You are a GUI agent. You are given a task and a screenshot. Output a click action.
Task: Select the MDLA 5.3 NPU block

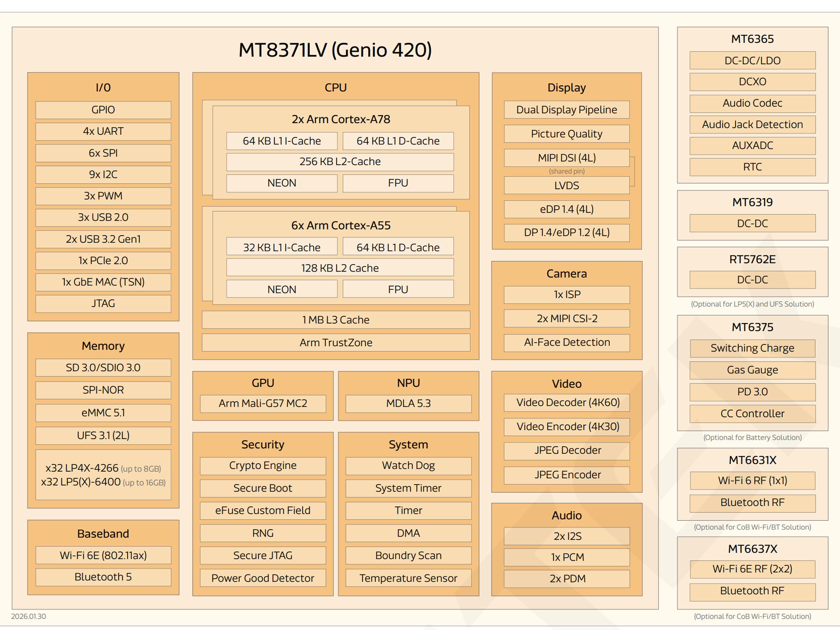click(408, 404)
